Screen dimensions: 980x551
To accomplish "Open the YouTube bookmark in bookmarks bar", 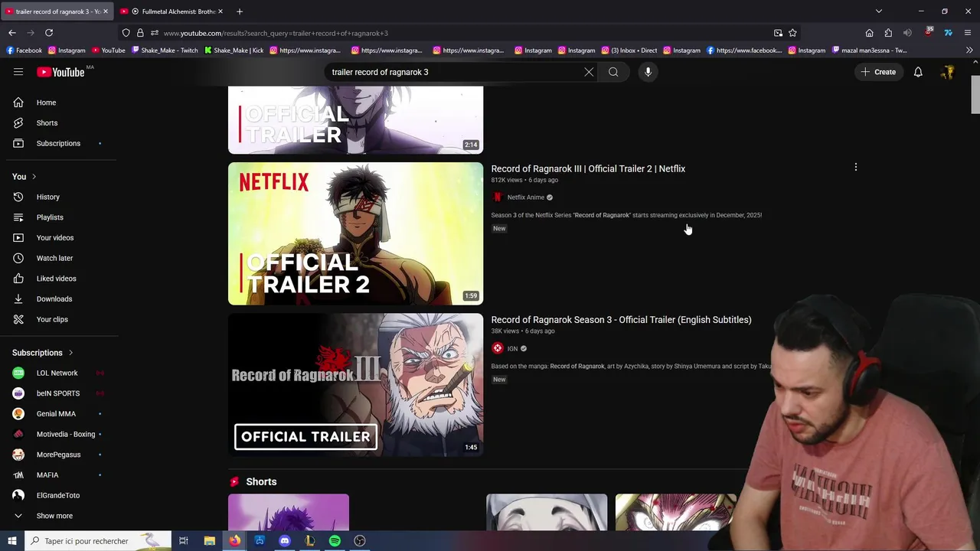I will 108,51.
